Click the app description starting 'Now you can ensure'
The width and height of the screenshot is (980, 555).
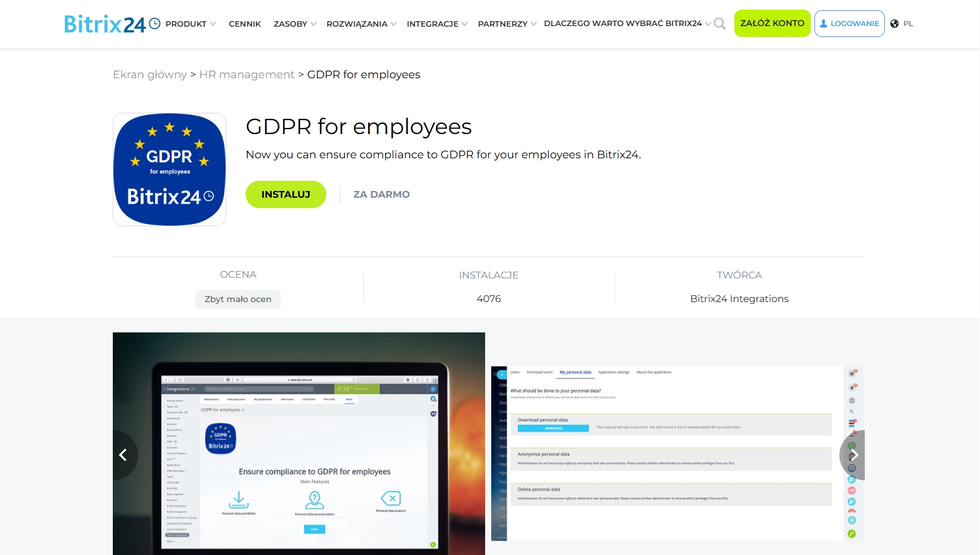tap(443, 155)
